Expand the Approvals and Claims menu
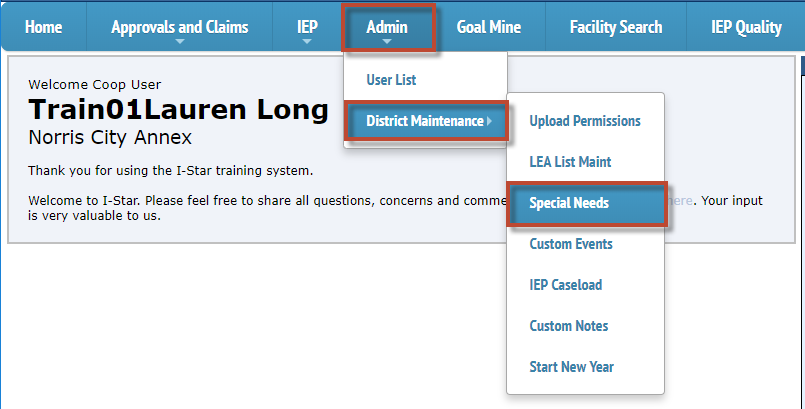Screen dimensions: 805x409 pyautogui.click(x=179, y=27)
